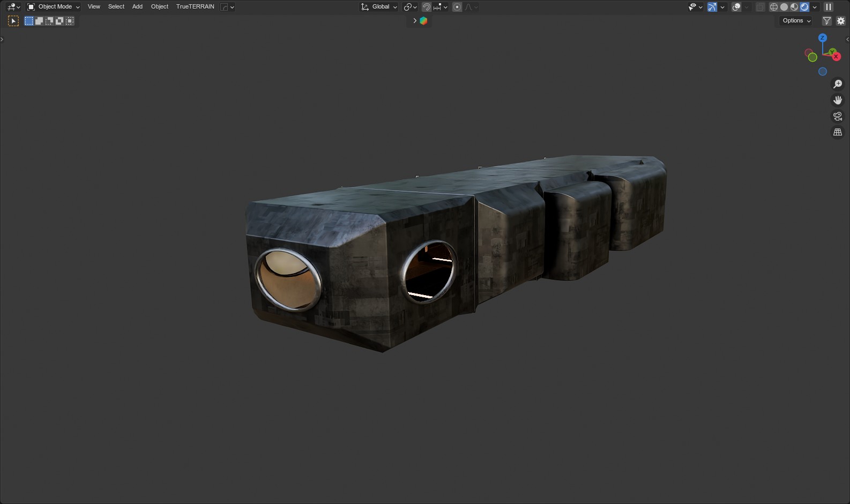Open the Options popover
Viewport: 850px width, 504px height.
click(x=796, y=21)
